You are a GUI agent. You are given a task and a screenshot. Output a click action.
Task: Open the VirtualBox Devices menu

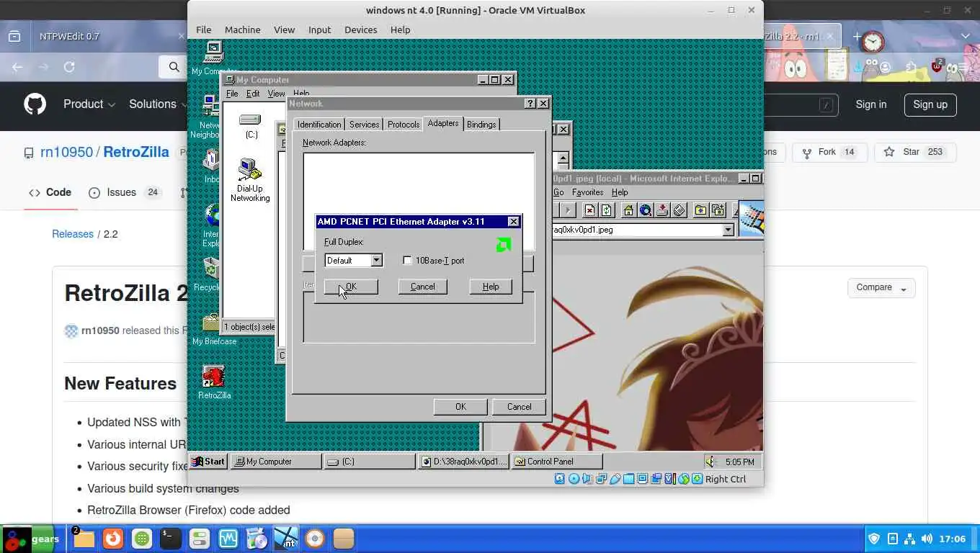click(360, 30)
